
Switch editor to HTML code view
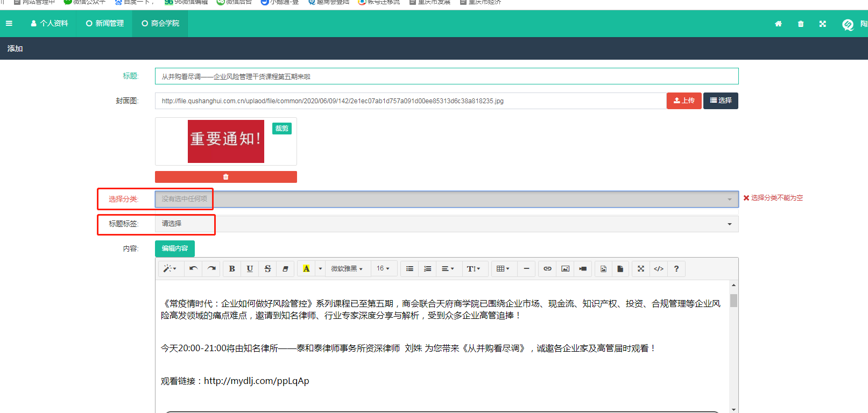pos(659,269)
